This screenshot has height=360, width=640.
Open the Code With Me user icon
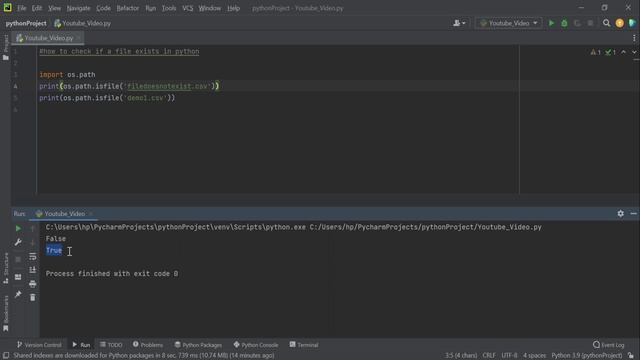tap(459, 23)
